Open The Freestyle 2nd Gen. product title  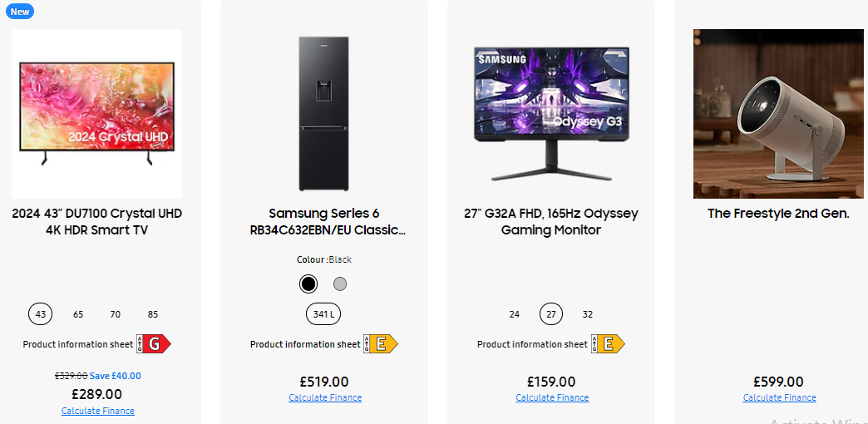click(778, 214)
